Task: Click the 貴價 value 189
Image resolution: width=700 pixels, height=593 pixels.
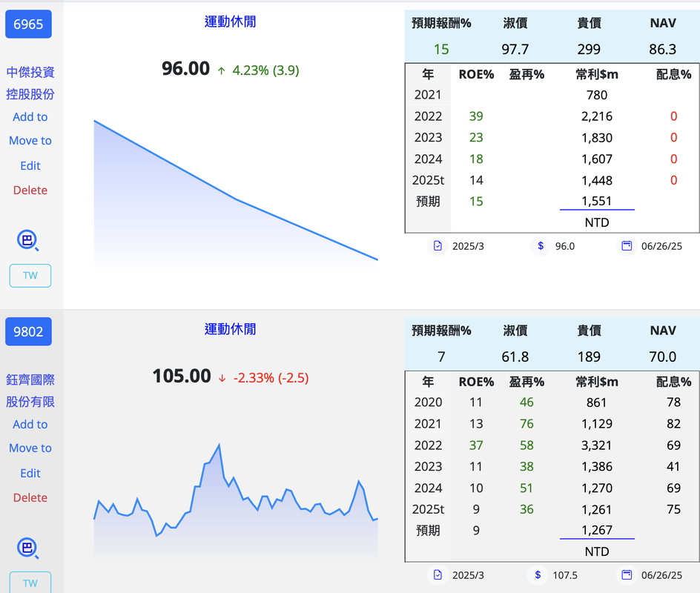Action: pyautogui.click(x=589, y=357)
